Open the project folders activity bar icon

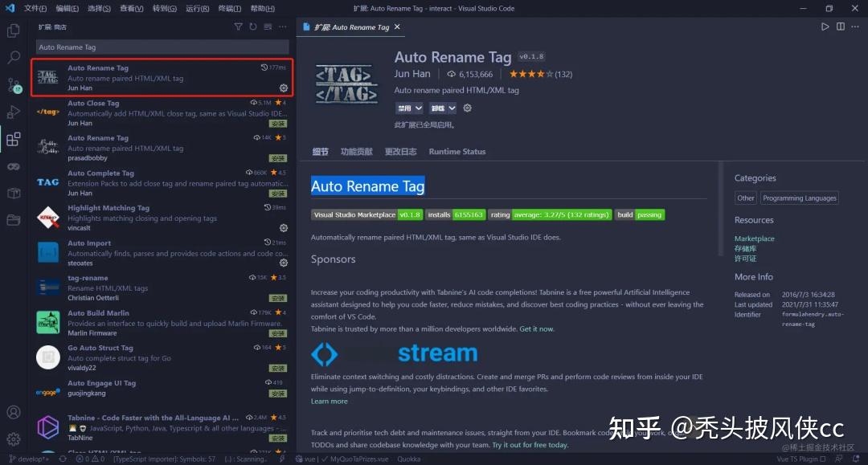click(x=14, y=220)
